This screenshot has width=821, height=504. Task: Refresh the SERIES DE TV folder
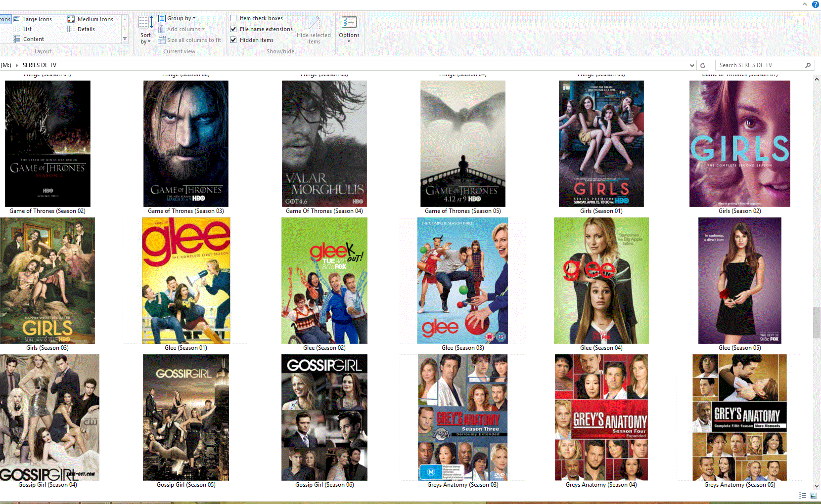coord(703,65)
